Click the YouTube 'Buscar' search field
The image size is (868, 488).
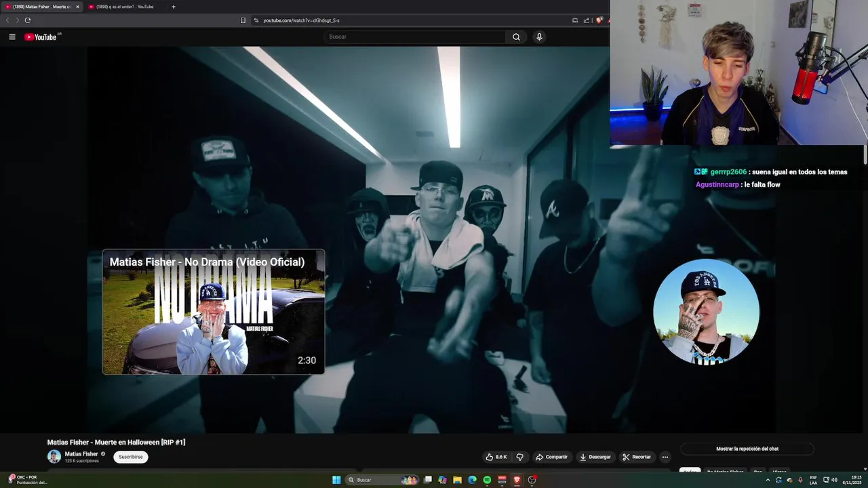pyautogui.click(x=415, y=37)
